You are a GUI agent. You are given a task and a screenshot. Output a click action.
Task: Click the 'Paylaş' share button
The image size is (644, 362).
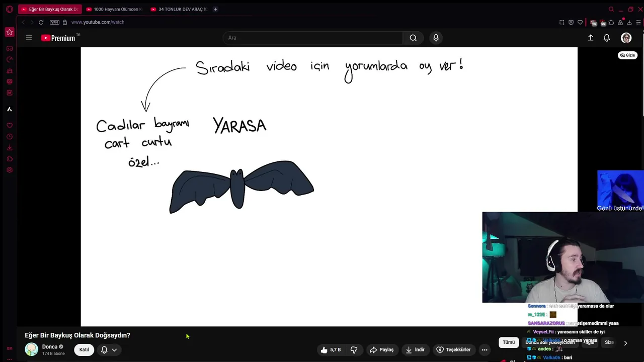click(x=382, y=349)
